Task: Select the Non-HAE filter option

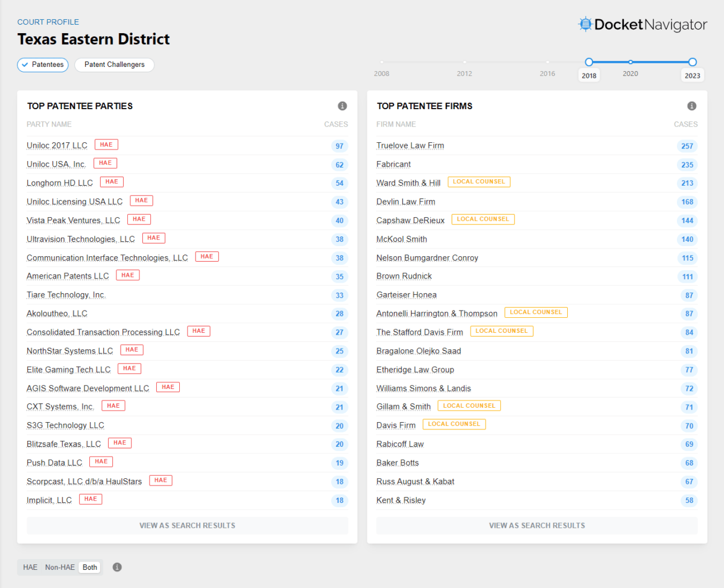Action: pos(60,567)
